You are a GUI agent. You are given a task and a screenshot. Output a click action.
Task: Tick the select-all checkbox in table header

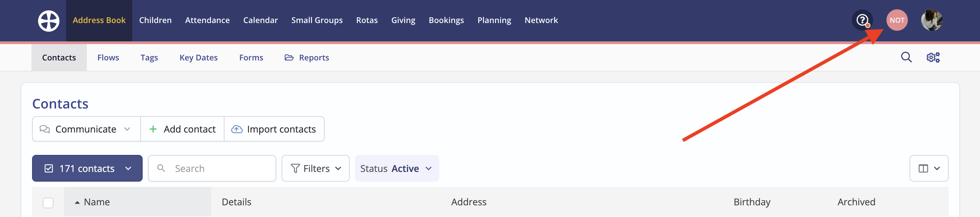tap(48, 203)
